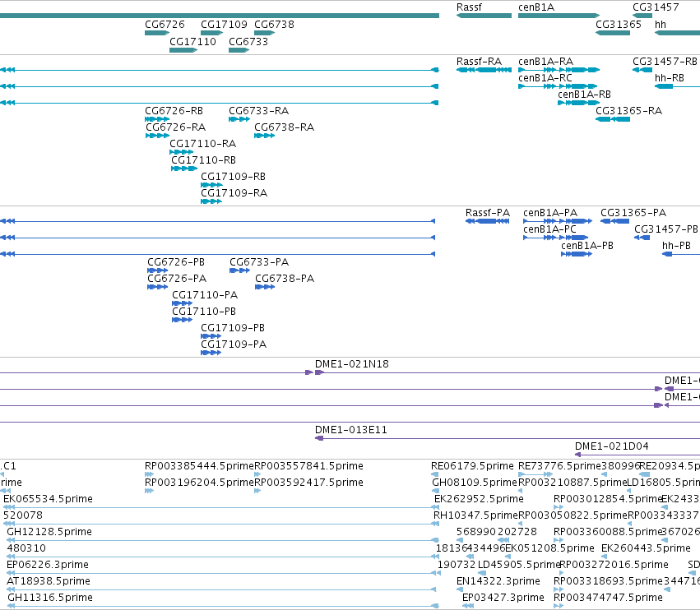Click the CG6726 gene arrow
The image size is (700, 610).
[157, 33]
